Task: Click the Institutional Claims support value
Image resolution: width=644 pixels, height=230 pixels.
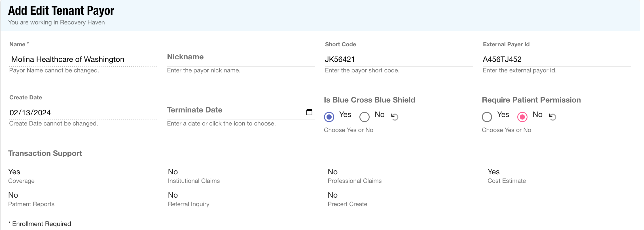Action: point(173,172)
